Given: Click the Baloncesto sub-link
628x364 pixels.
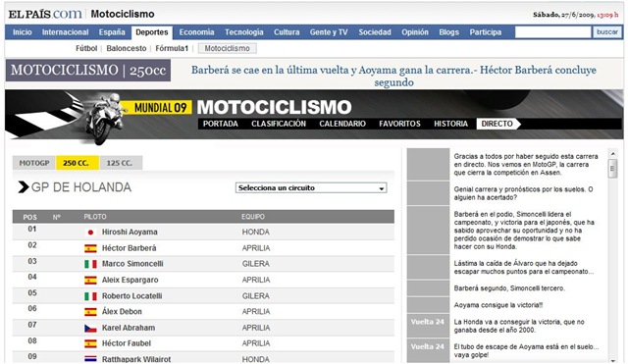Looking at the screenshot, I should pyautogui.click(x=127, y=48).
